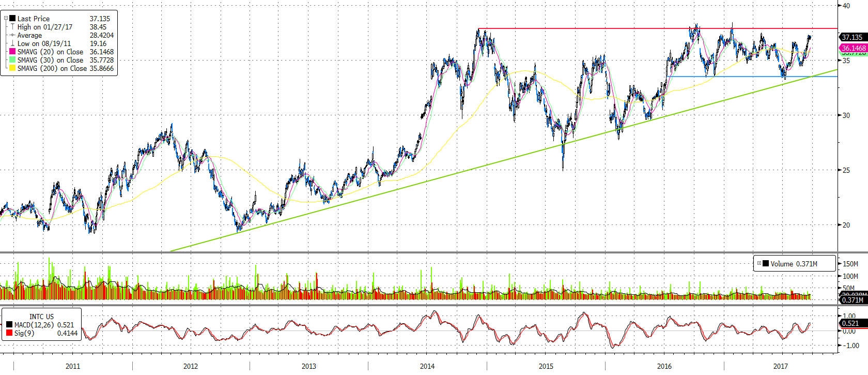This screenshot has width=868, height=375.
Task: Click the 35 price axis label
Action: pyautogui.click(x=846, y=61)
